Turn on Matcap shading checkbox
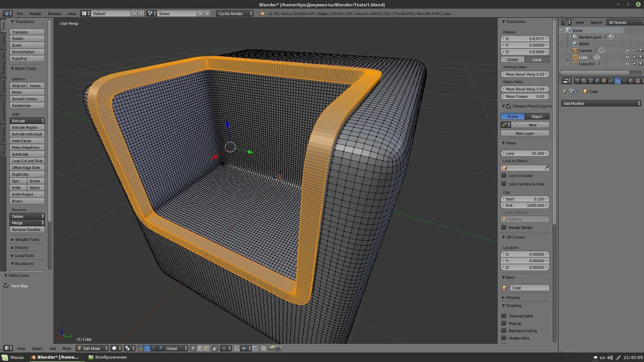 tap(504, 323)
